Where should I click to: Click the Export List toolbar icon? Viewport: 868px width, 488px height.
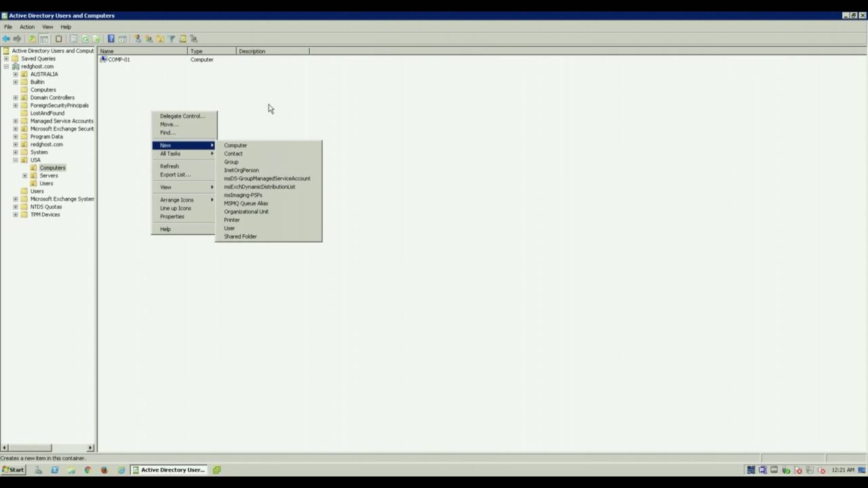pyautogui.click(x=96, y=39)
